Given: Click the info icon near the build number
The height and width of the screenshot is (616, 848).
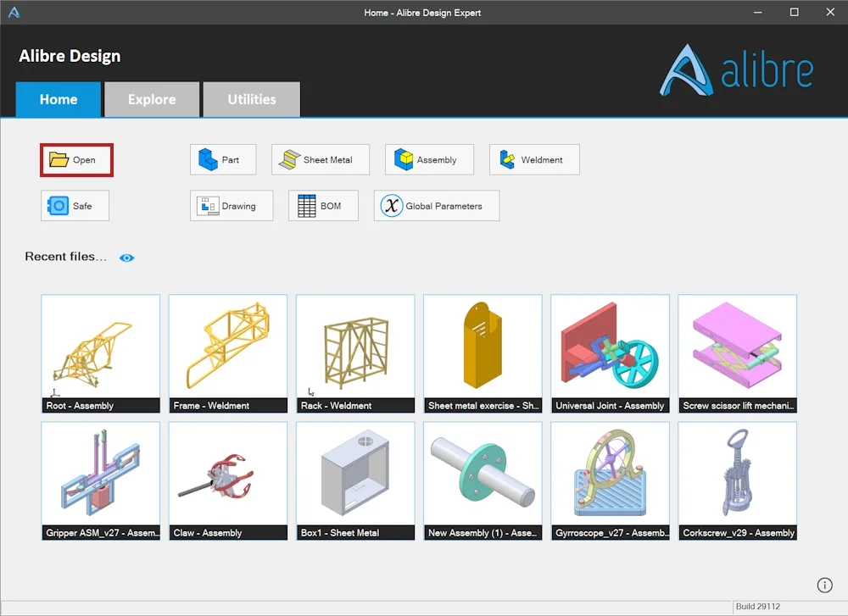Looking at the screenshot, I should click(x=825, y=585).
